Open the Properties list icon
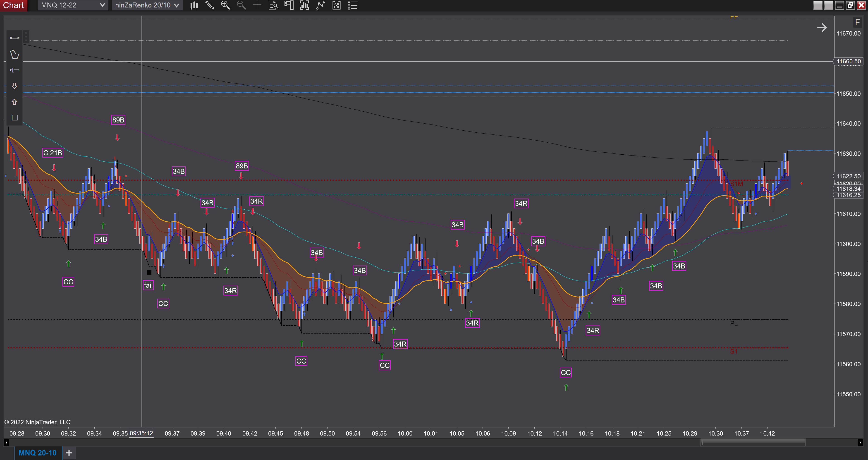This screenshot has width=868, height=460. [x=352, y=5]
